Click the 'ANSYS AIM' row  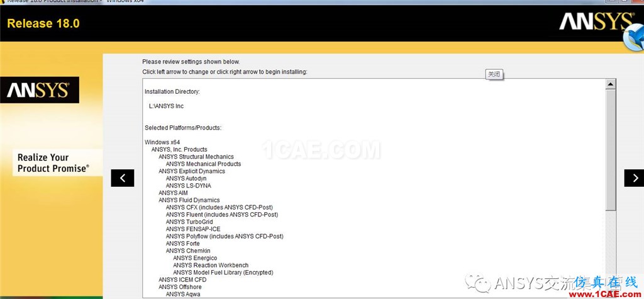[x=173, y=193]
